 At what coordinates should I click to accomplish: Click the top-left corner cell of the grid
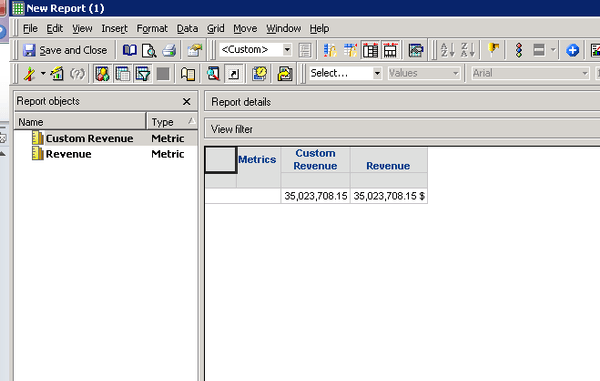pos(220,160)
